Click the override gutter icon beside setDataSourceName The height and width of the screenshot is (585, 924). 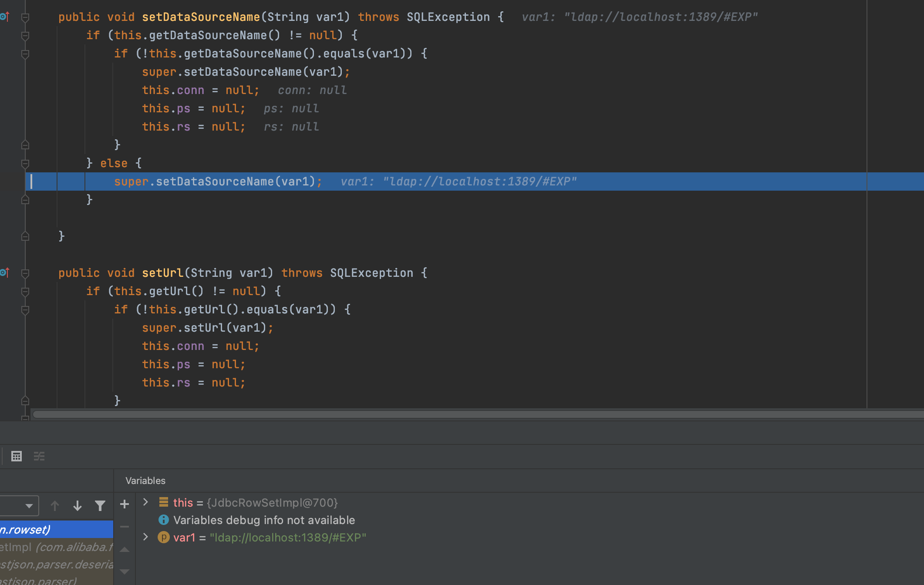tap(4, 17)
